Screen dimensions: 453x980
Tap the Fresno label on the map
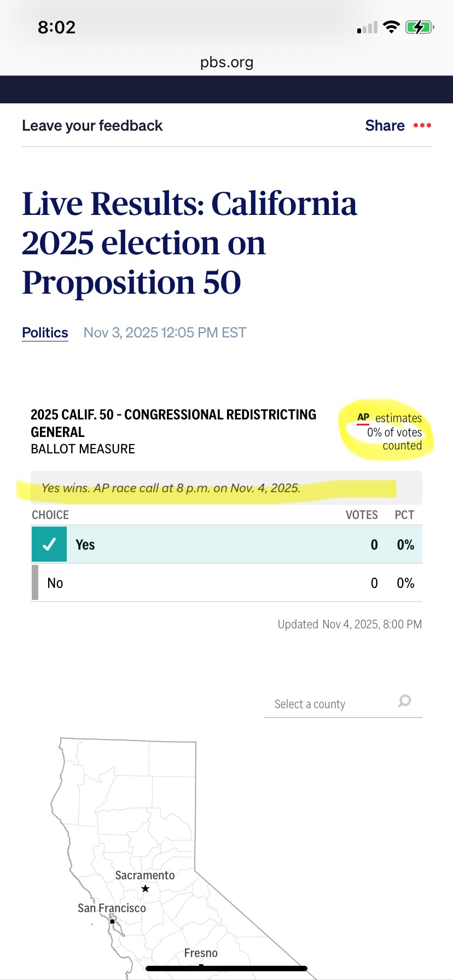coord(201,953)
